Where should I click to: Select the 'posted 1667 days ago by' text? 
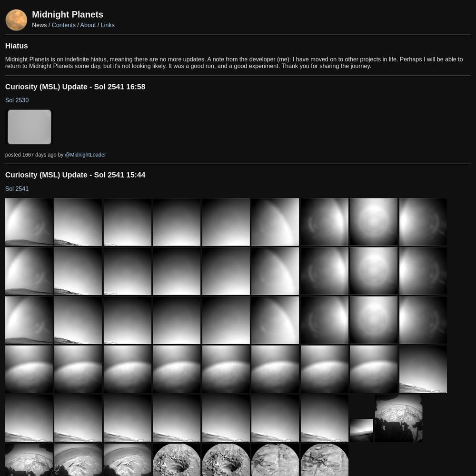(34, 155)
